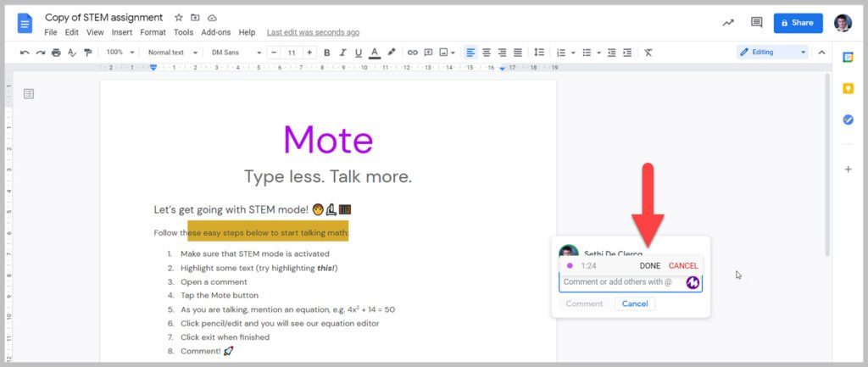
Task: Open the Normal text style dropdown
Action: (x=173, y=53)
